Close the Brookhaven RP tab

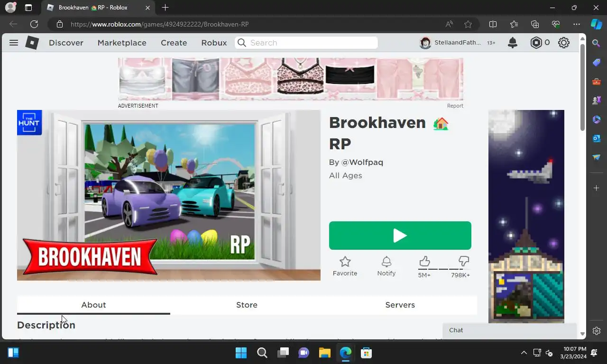pyautogui.click(x=147, y=8)
